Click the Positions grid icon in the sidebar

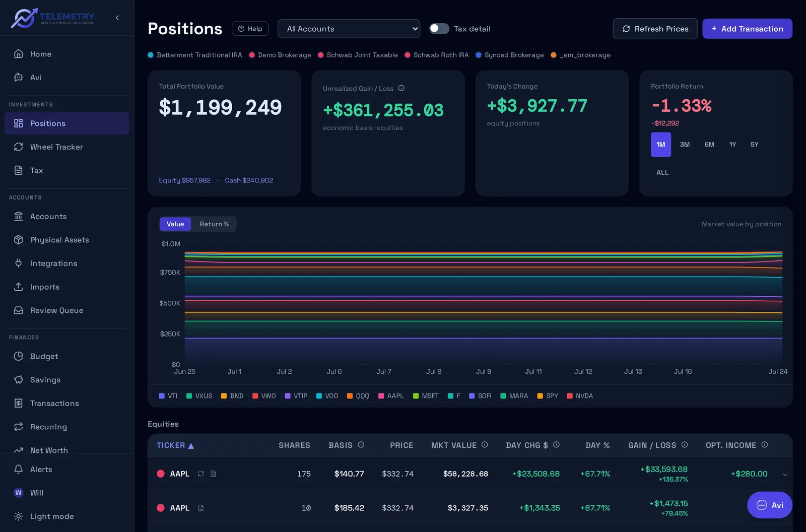(x=19, y=123)
